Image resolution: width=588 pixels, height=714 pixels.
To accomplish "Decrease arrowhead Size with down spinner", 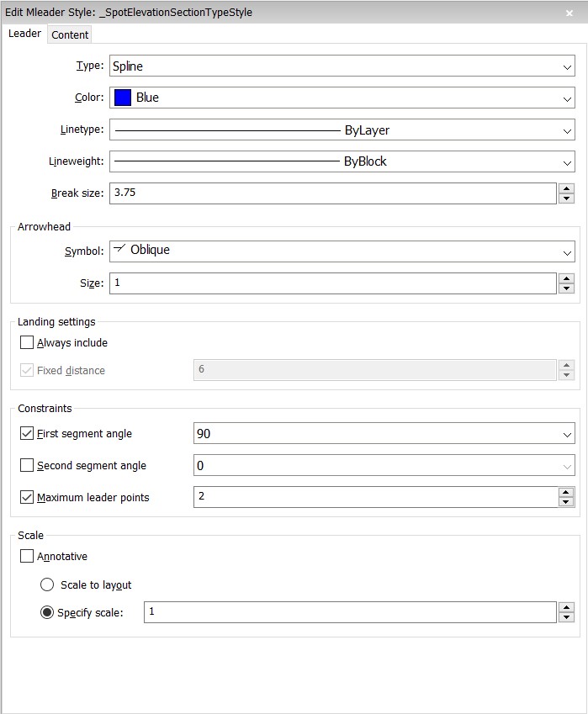I will (x=566, y=288).
